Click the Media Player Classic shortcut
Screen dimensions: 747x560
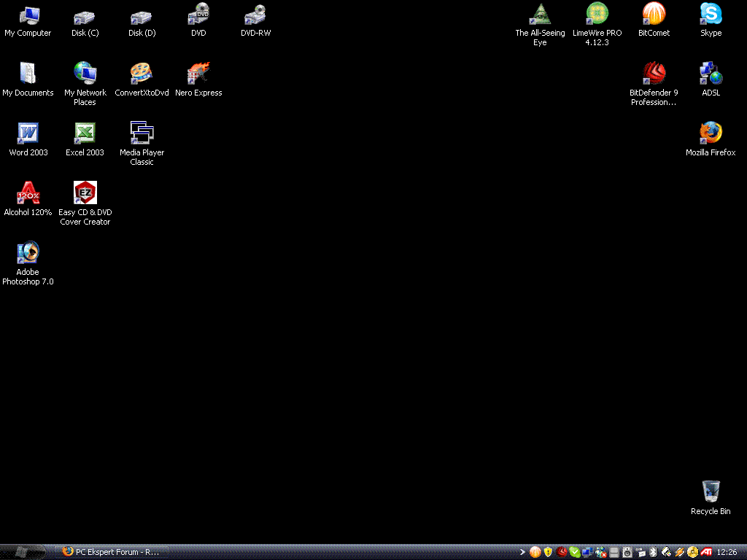coord(142,133)
